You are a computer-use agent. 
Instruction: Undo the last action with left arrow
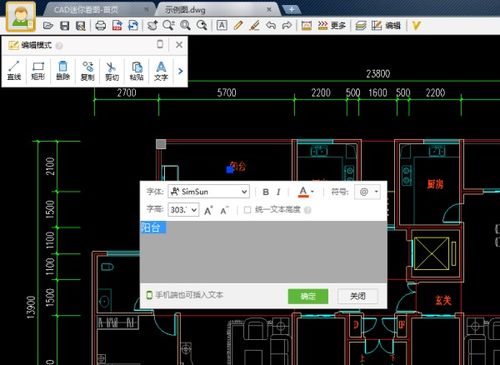coord(271,25)
